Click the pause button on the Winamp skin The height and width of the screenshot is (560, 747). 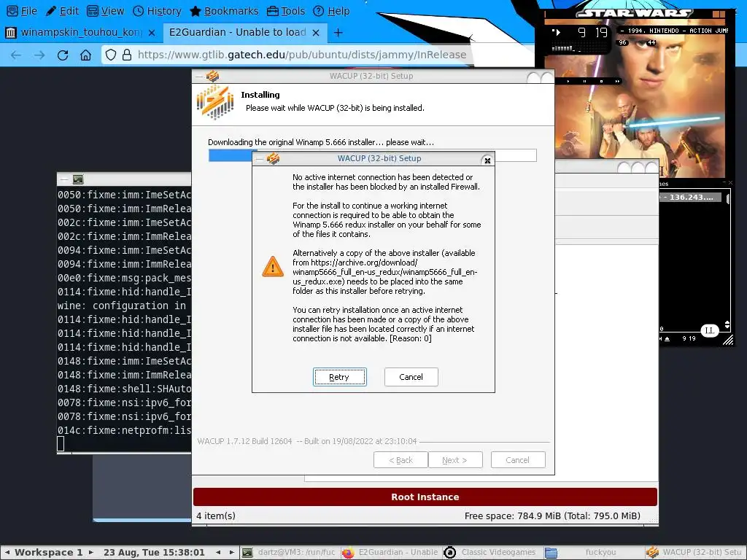(584, 82)
